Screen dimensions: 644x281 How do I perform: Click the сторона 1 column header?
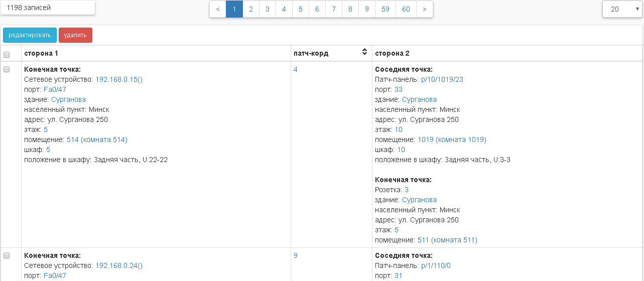click(x=41, y=53)
